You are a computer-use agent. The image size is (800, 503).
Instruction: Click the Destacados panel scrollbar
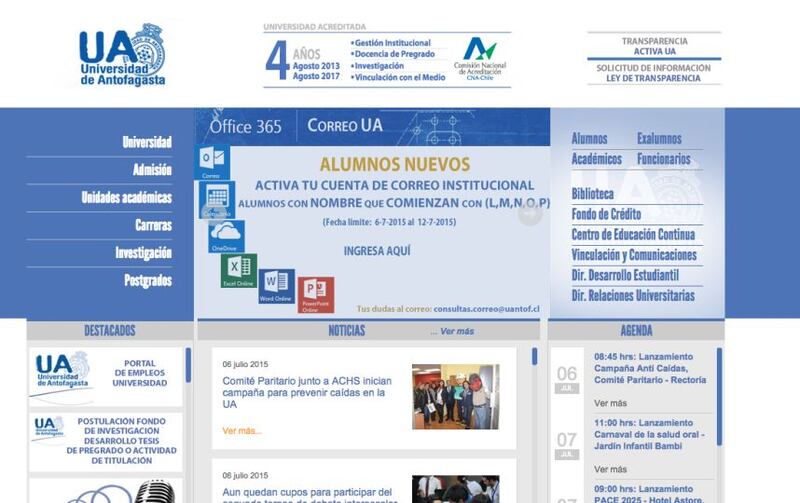tap(188, 365)
